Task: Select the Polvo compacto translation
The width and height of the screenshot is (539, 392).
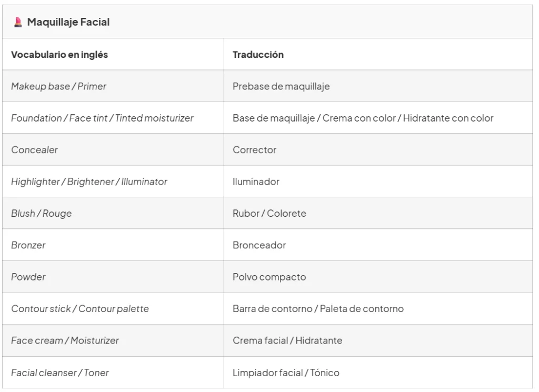Action: (269, 277)
